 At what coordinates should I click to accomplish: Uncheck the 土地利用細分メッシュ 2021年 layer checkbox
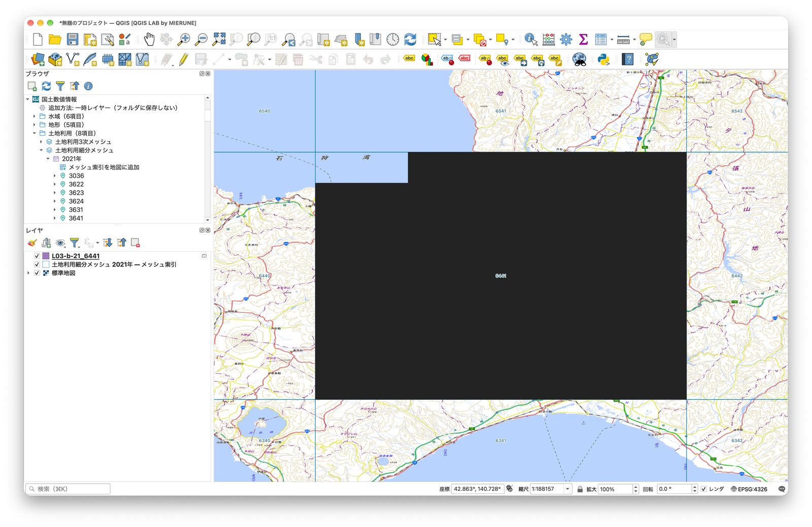[37, 265]
